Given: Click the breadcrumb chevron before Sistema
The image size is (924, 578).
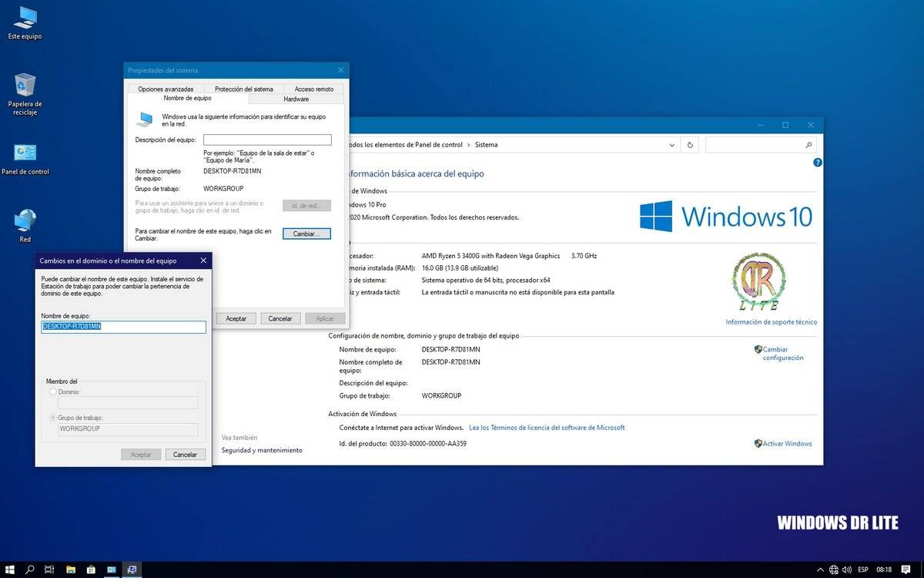Looking at the screenshot, I should pos(468,145).
